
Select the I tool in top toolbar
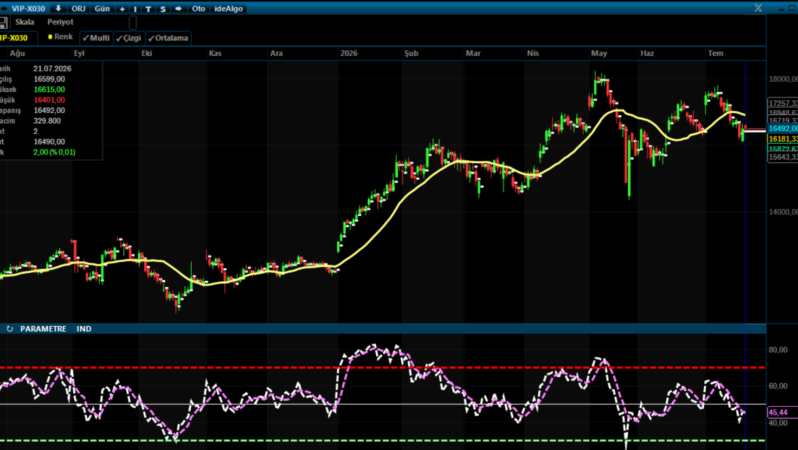click(135, 9)
